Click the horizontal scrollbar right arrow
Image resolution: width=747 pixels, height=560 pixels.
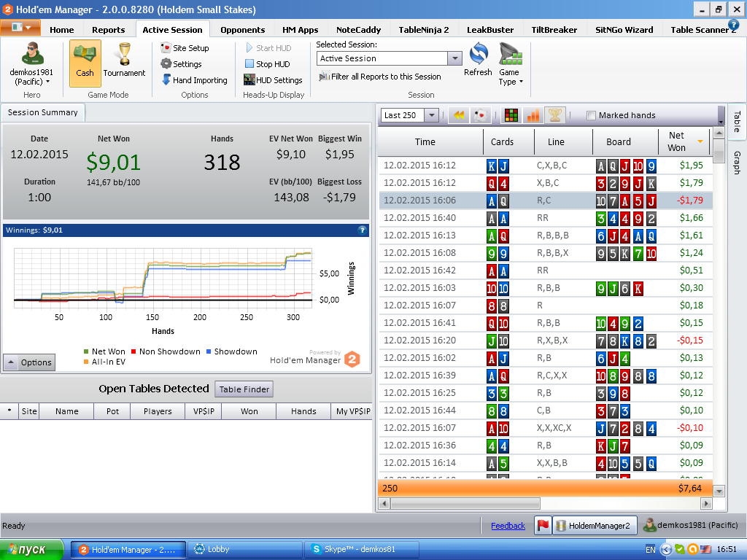[x=706, y=503]
